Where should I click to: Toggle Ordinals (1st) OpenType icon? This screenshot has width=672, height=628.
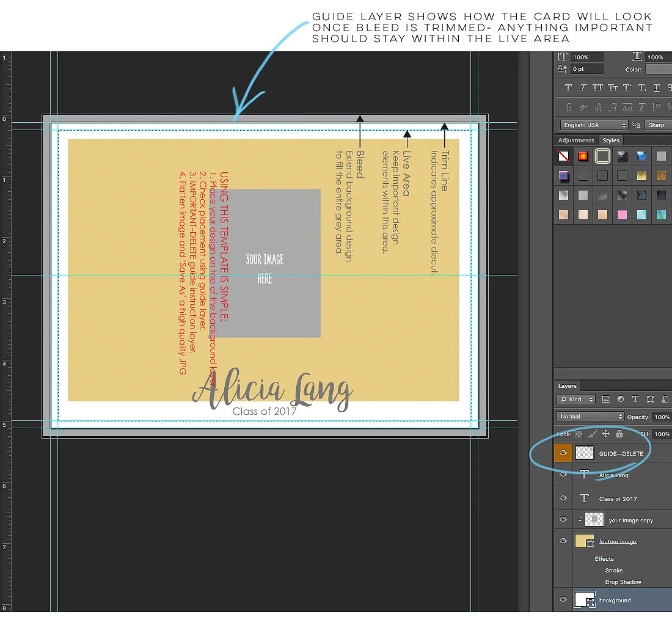[656, 107]
